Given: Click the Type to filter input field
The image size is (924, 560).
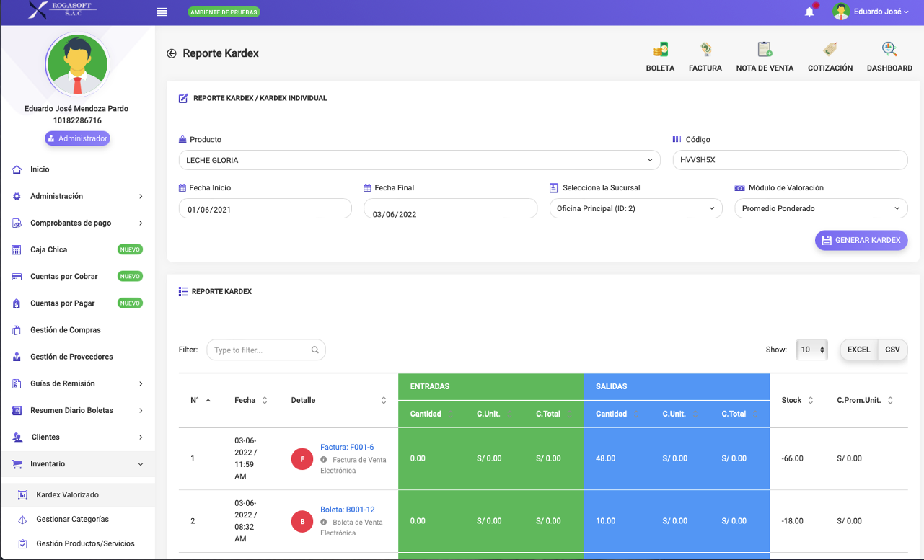Looking at the screenshot, I should (260, 350).
